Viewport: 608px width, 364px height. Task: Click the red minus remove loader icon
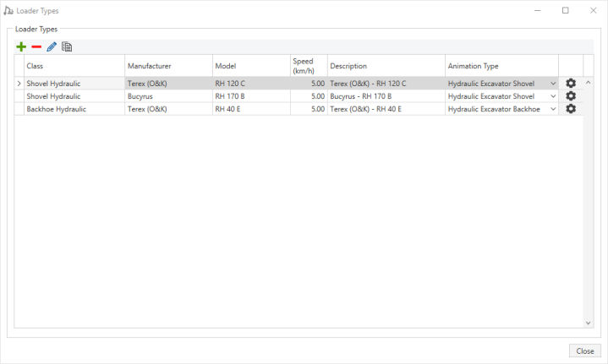tap(36, 46)
